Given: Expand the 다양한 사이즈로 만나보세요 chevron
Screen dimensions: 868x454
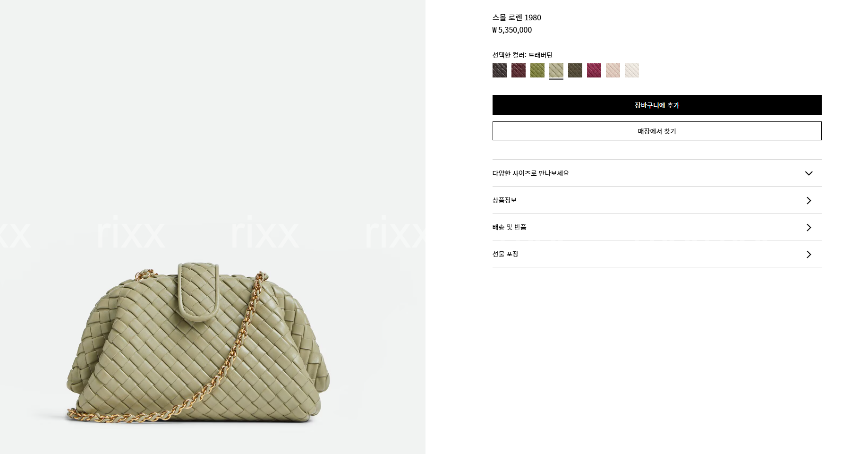Looking at the screenshot, I should pos(808,173).
